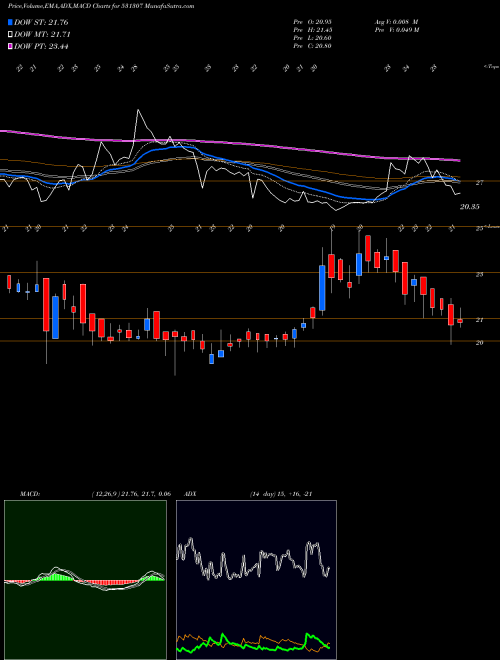Click the 'Avg V: 0.008 M' volume text
The width and height of the screenshot is (500, 660).
pyautogui.click(x=396, y=22)
